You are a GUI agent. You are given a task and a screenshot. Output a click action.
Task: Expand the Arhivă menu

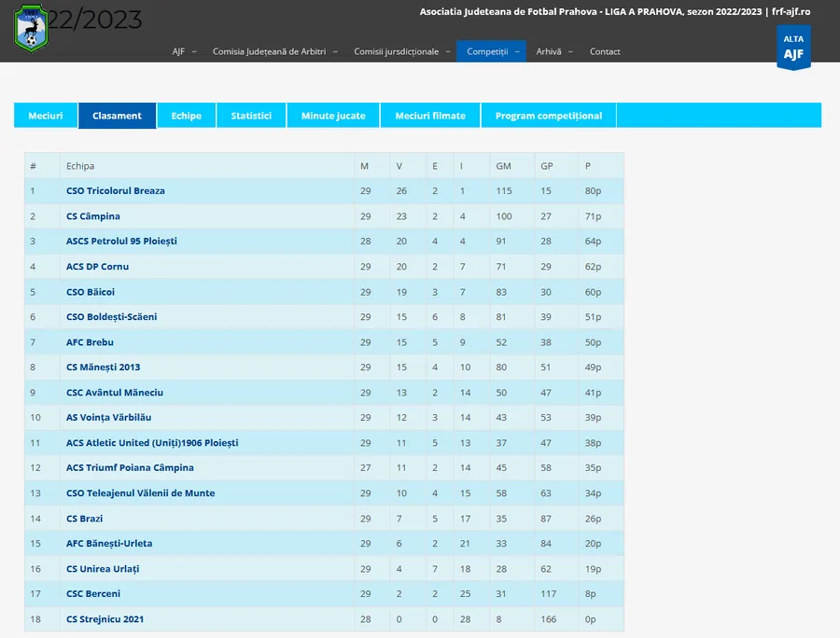[554, 51]
